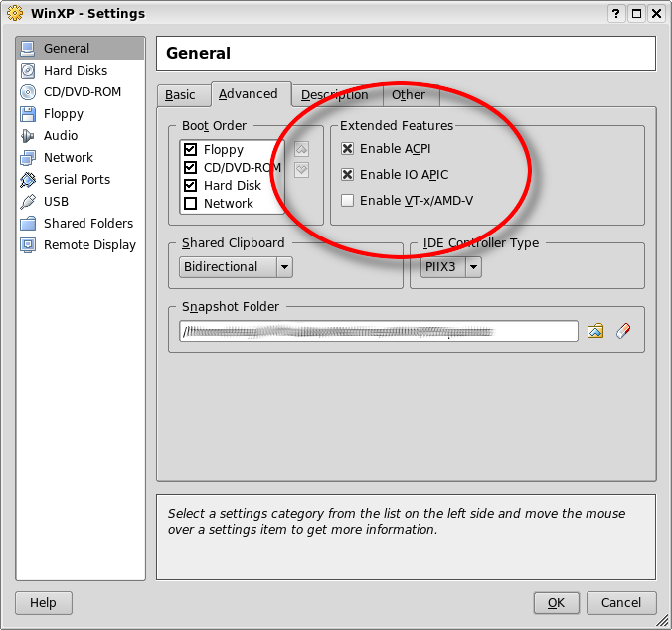Open the Shared Folders settings icon
672x630 pixels.
pyautogui.click(x=28, y=224)
